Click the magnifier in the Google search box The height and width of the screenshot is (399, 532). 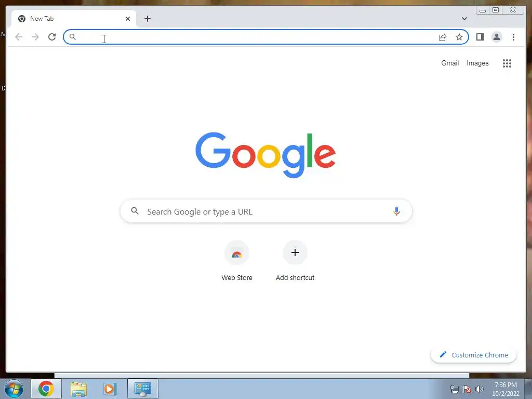pos(135,211)
